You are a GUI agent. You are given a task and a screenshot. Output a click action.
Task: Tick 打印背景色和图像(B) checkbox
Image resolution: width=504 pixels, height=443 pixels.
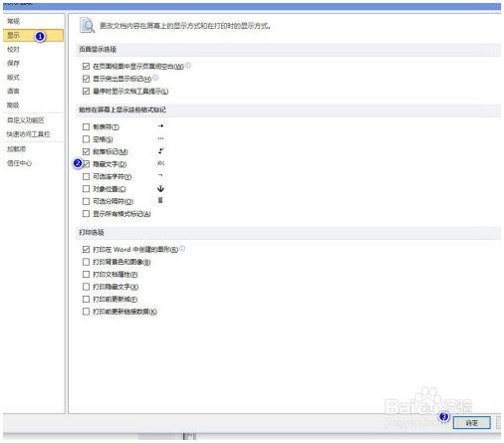[x=86, y=262]
